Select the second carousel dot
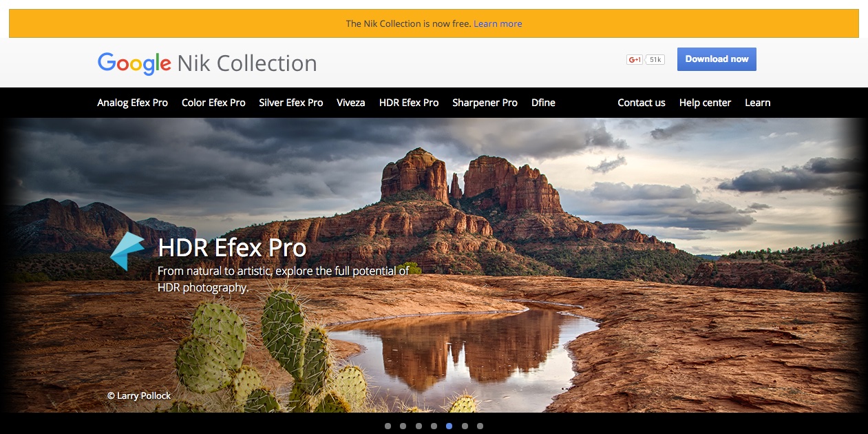 [403, 426]
